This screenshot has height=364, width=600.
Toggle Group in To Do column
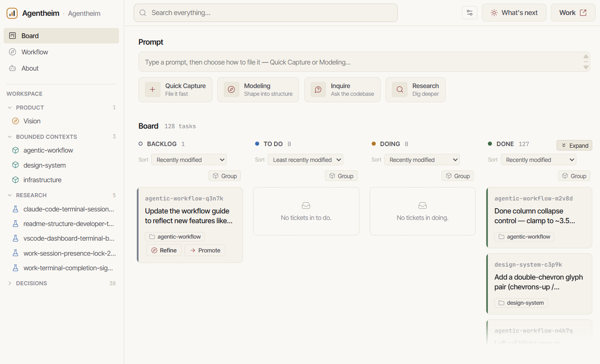(x=341, y=176)
